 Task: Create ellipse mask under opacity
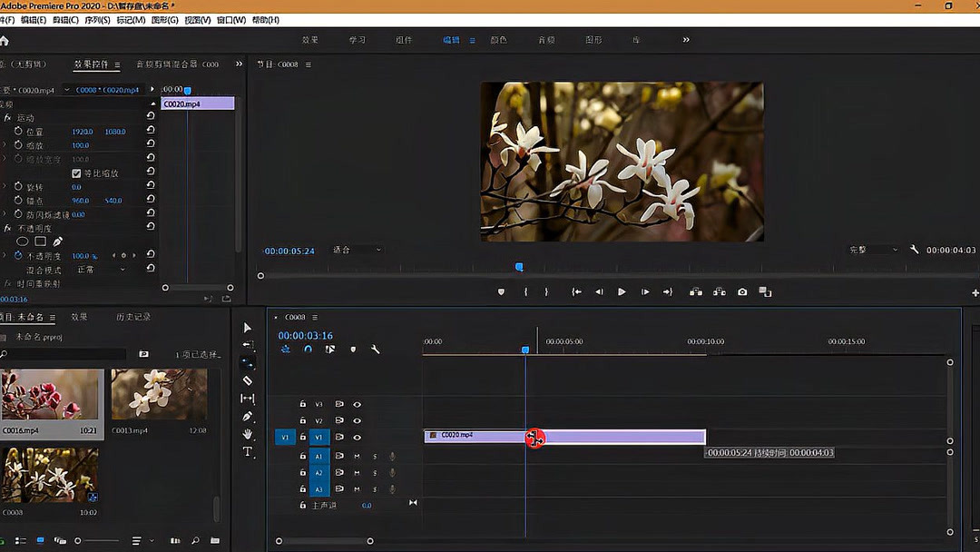(23, 241)
